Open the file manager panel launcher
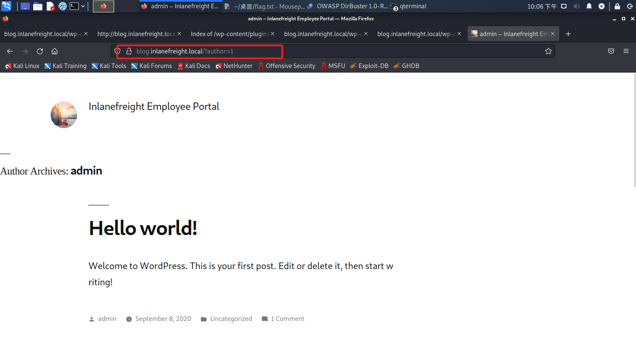 tap(38, 6)
